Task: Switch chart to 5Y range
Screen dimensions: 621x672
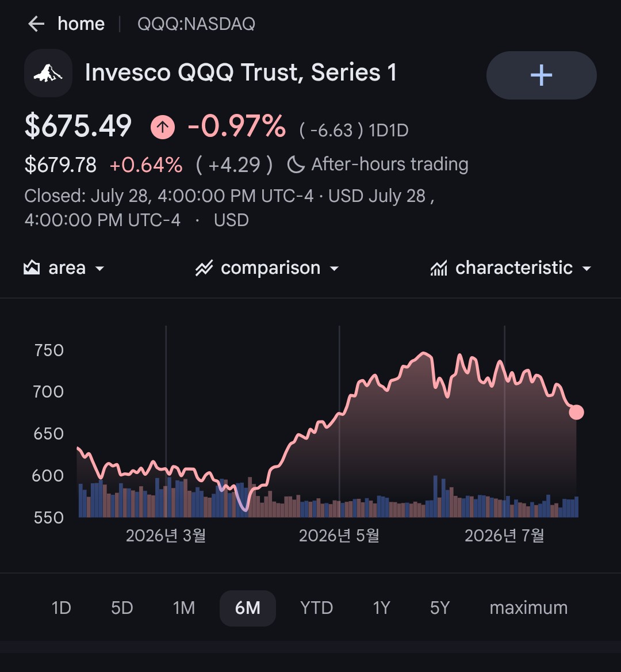Action: [440, 608]
